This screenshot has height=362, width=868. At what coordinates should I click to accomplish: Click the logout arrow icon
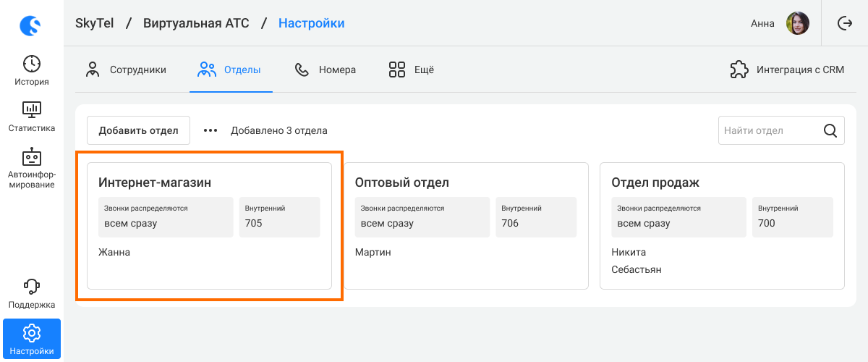pos(845,23)
